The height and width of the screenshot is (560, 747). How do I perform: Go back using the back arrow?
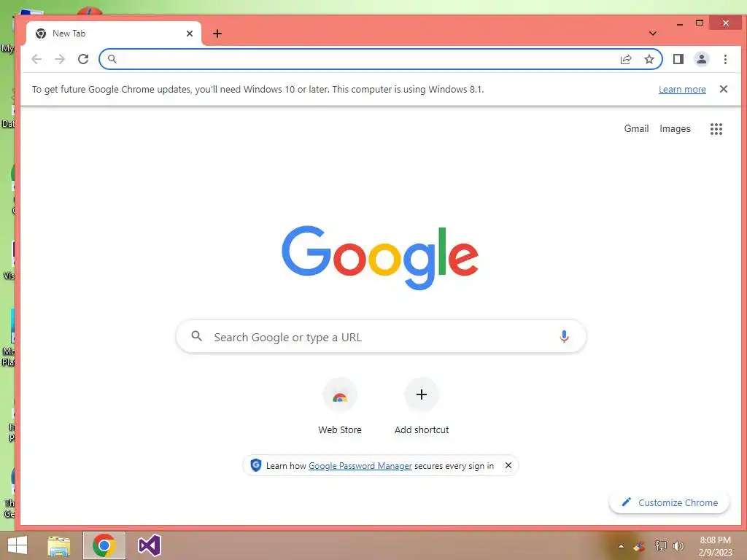click(x=36, y=59)
